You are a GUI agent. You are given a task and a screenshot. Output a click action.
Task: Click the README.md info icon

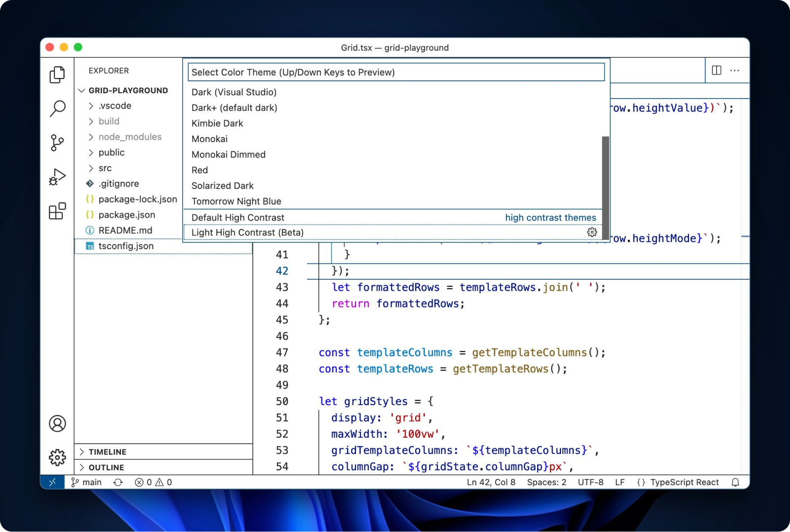[90, 230]
